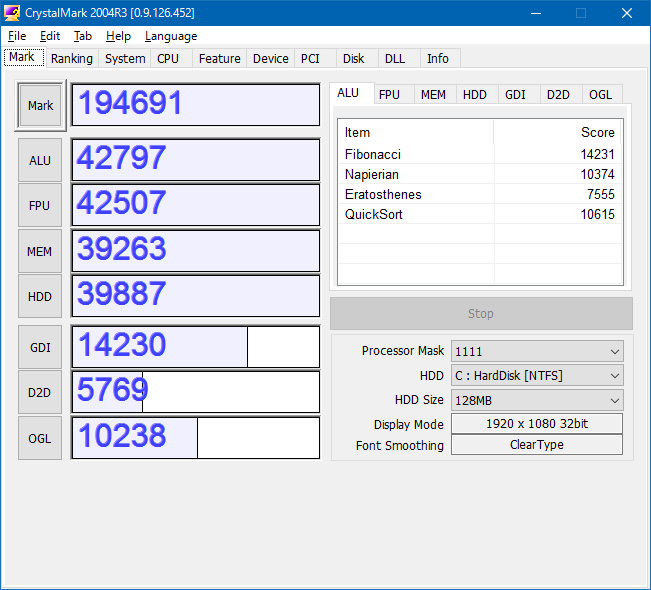Click the CrystalMark app icon in title bar

12,13
